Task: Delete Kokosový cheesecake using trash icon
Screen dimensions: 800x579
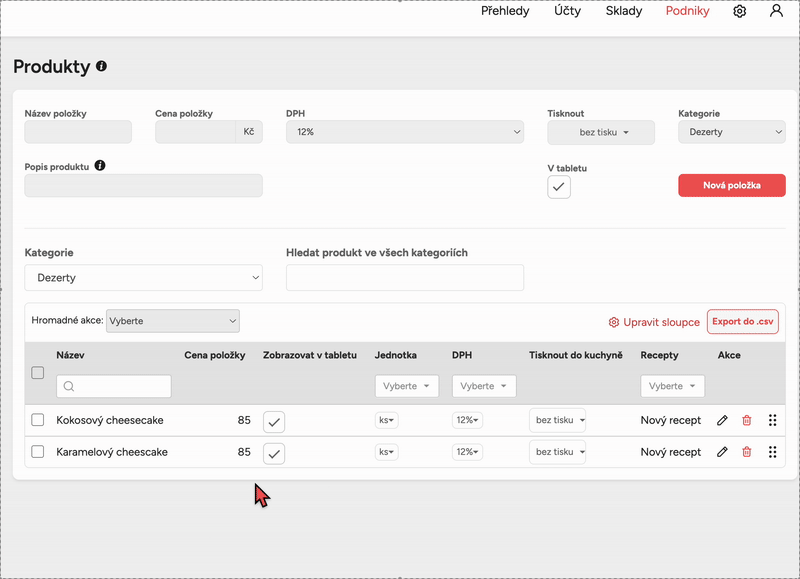Action: pyautogui.click(x=746, y=421)
